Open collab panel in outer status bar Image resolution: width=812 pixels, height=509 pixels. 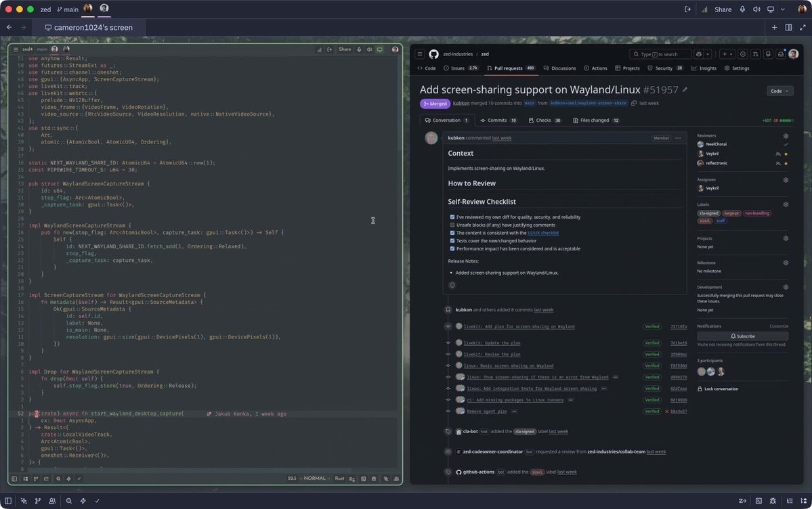coord(52,501)
